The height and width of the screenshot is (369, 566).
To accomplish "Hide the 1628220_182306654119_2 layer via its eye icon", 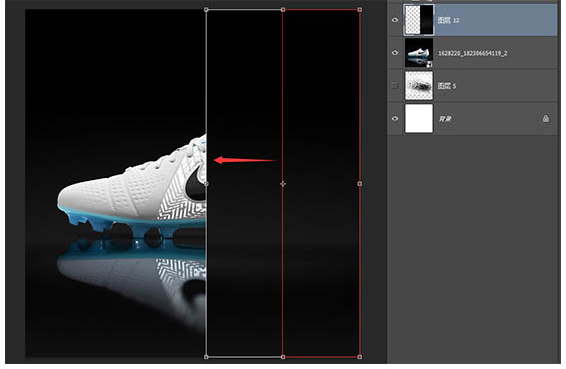I will 395,53.
